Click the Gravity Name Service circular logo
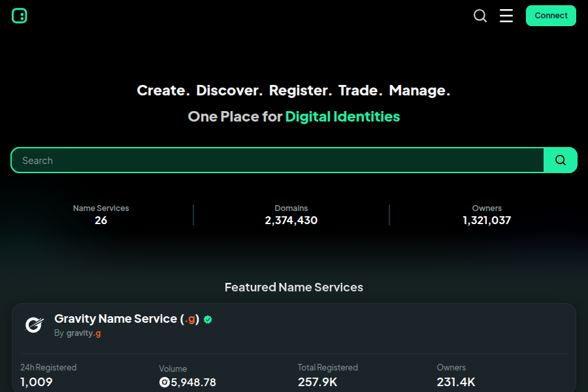 [33, 325]
